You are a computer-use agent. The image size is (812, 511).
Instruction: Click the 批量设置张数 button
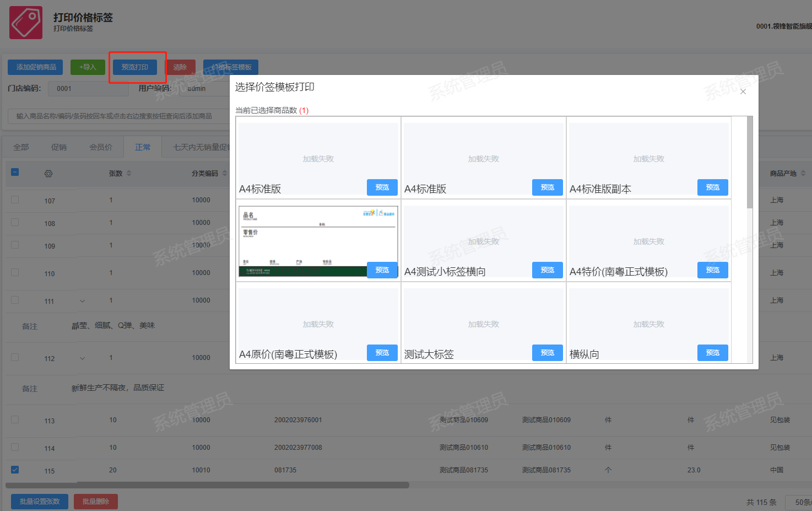point(40,502)
